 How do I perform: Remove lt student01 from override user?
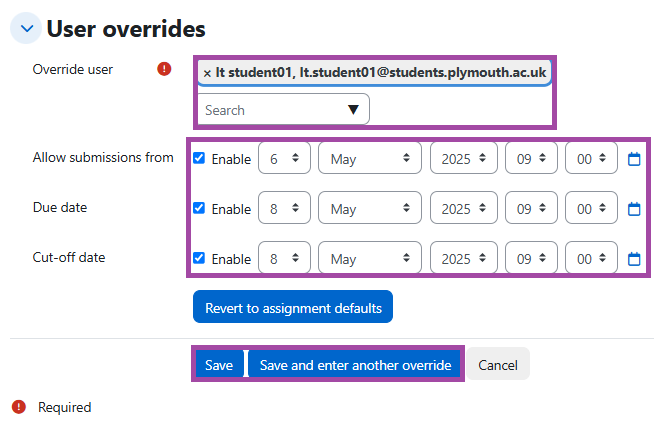click(207, 73)
